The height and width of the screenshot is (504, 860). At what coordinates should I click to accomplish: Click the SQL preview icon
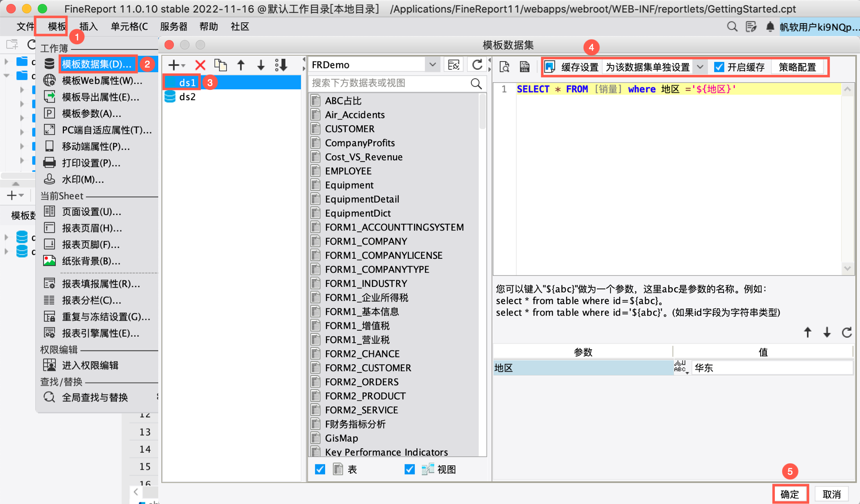tap(504, 67)
